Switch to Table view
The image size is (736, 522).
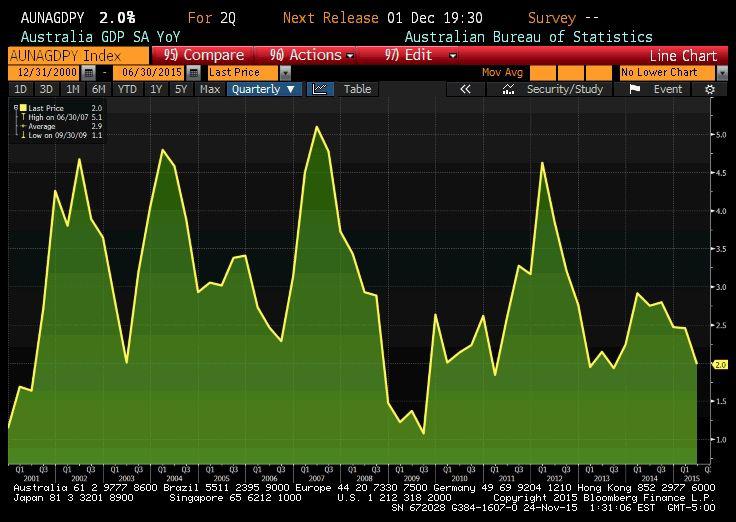click(x=357, y=89)
